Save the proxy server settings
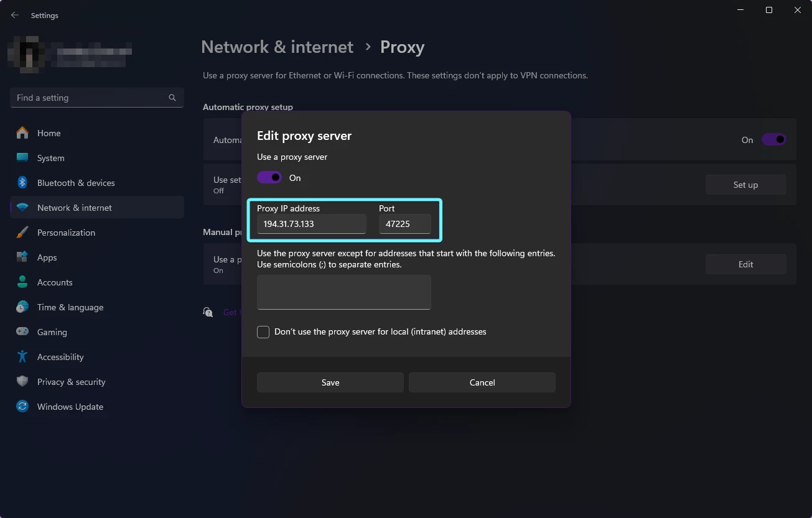Screen dimensions: 812x518 tap(330, 382)
